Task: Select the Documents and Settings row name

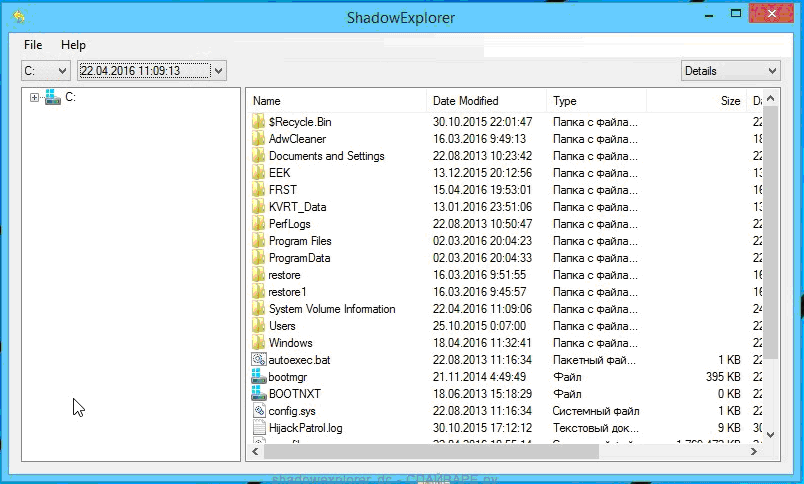Action: pos(327,156)
